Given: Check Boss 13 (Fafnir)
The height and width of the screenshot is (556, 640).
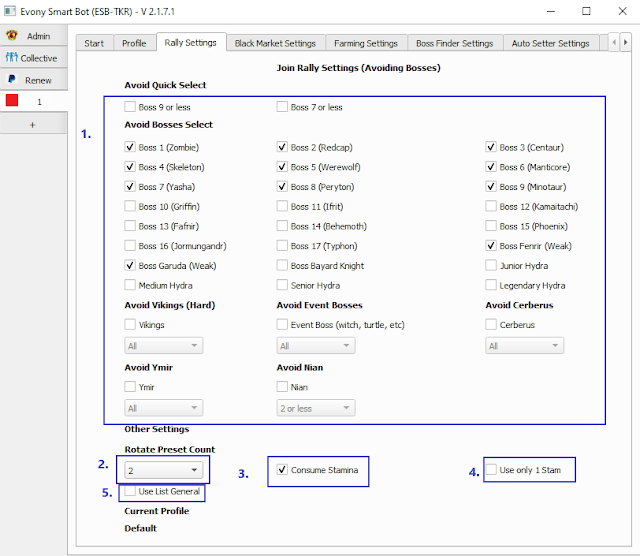Looking at the screenshot, I should tap(130, 226).
